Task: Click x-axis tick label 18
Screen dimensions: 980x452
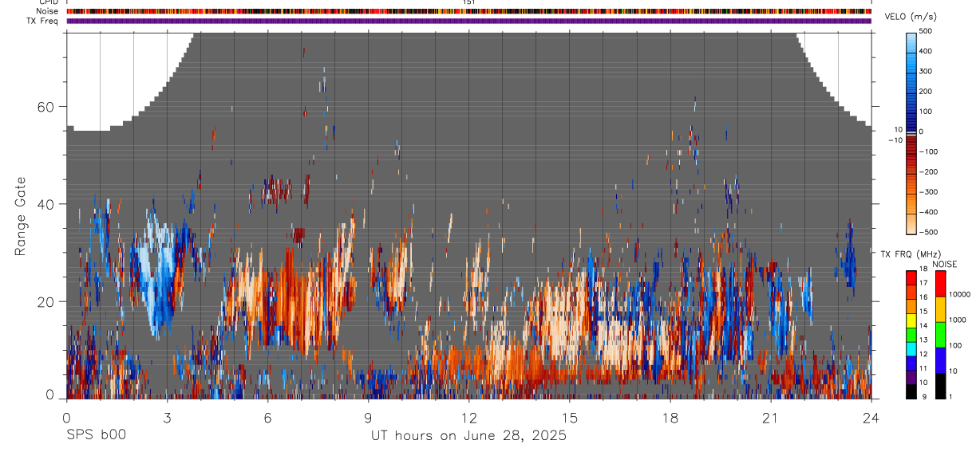Action: (x=670, y=418)
